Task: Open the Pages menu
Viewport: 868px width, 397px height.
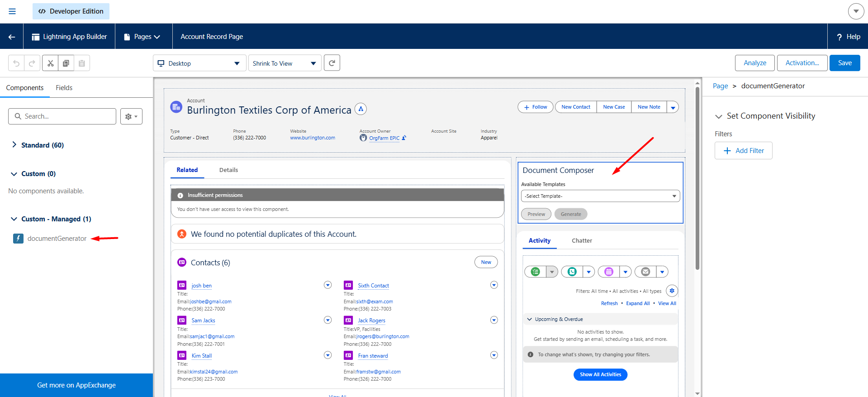Action: (x=142, y=37)
